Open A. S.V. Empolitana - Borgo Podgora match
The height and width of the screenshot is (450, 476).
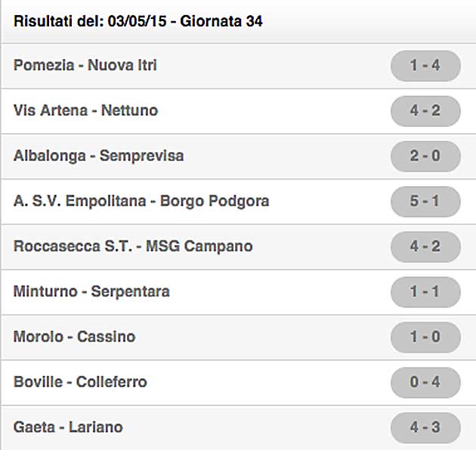point(141,201)
